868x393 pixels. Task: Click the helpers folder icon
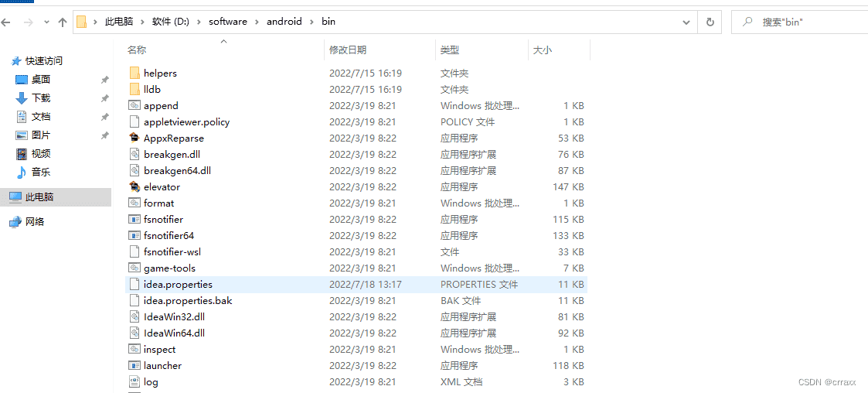pyautogui.click(x=134, y=73)
